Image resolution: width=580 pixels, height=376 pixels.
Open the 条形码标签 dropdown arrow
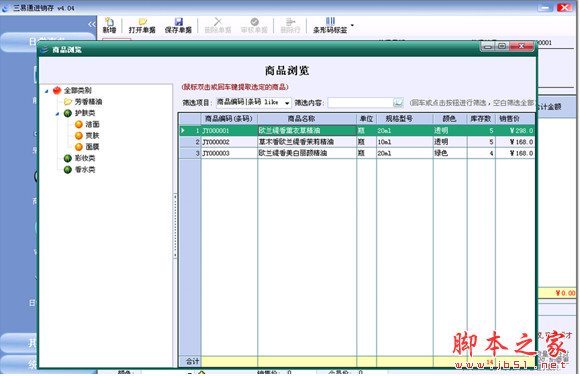[x=352, y=26]
